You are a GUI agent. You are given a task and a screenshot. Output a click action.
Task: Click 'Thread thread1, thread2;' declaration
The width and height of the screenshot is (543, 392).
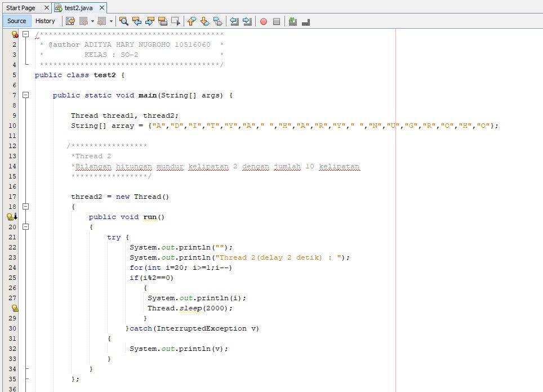pos(124,115)
